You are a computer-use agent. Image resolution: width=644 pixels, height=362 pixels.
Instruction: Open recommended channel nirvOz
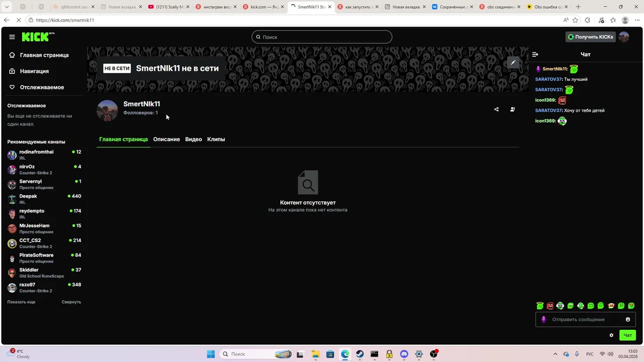pos(44,169)
